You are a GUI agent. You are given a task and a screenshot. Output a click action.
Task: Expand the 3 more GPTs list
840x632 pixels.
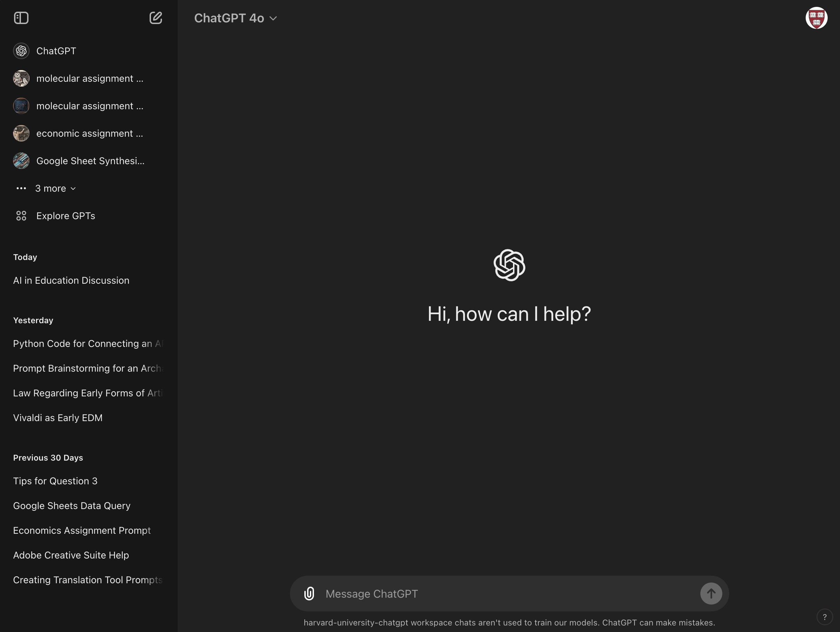tap(56, 189)
